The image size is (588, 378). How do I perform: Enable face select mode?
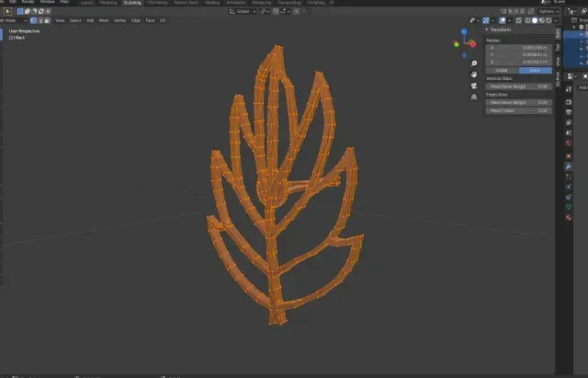click(47, 20)
